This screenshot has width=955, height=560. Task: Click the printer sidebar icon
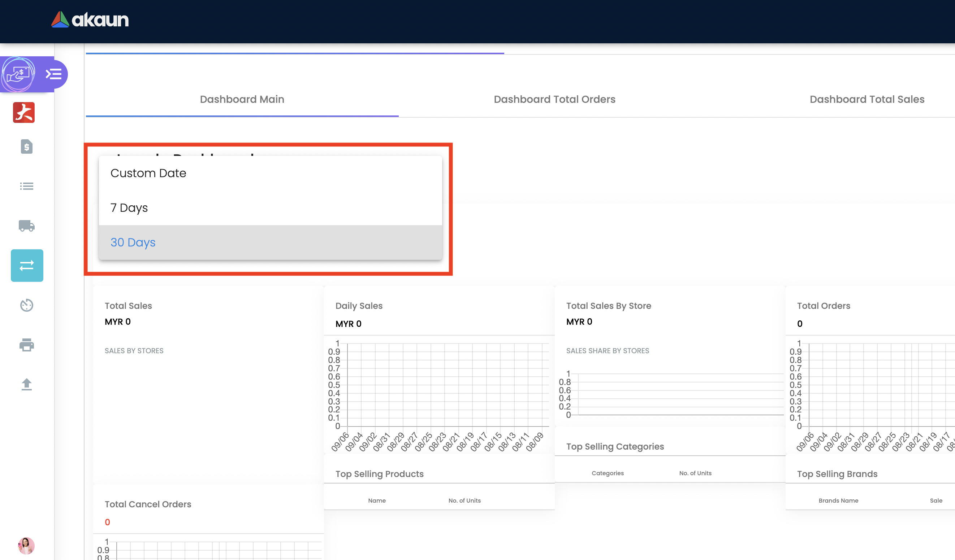[x=26, y=345]
